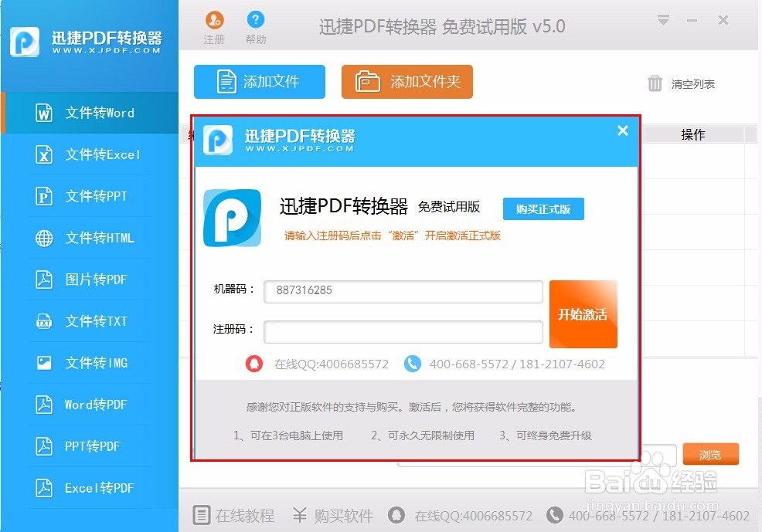Image resolution: width=762 pixels, height=532 pixels.
Task: Close the activation dialog
Action: [x=623, y=130]
